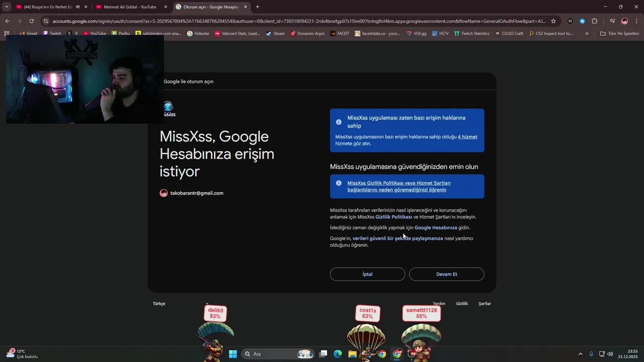The height and width of the screenshot is (362, 644).
Task: Open the taskbar weather widget
Action: click(x=22, y=354)
